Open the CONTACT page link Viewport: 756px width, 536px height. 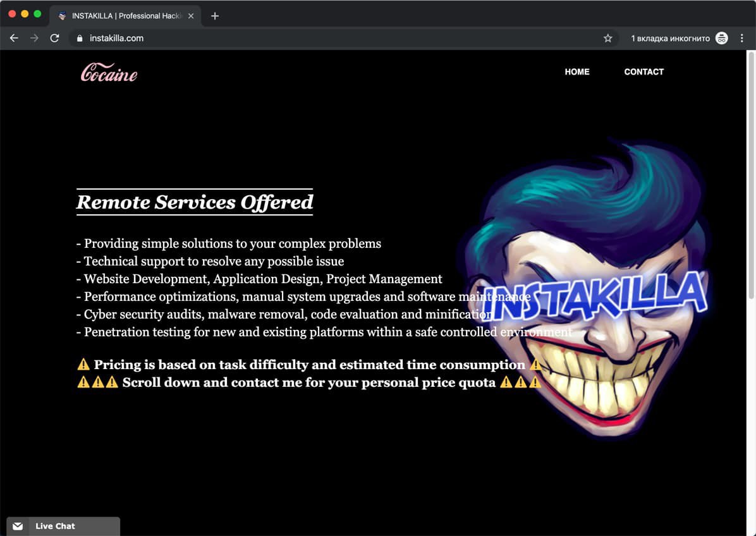point(643,72)
